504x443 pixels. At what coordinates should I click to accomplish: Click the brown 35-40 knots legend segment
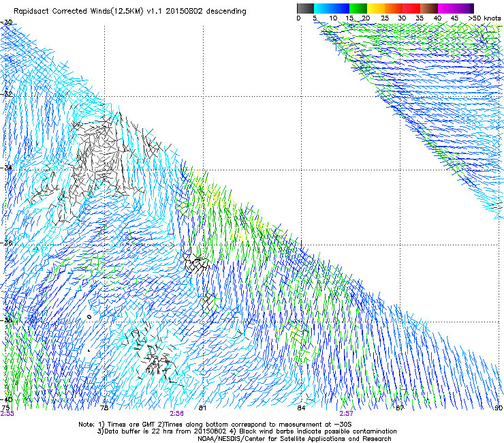tap(429, 8)
